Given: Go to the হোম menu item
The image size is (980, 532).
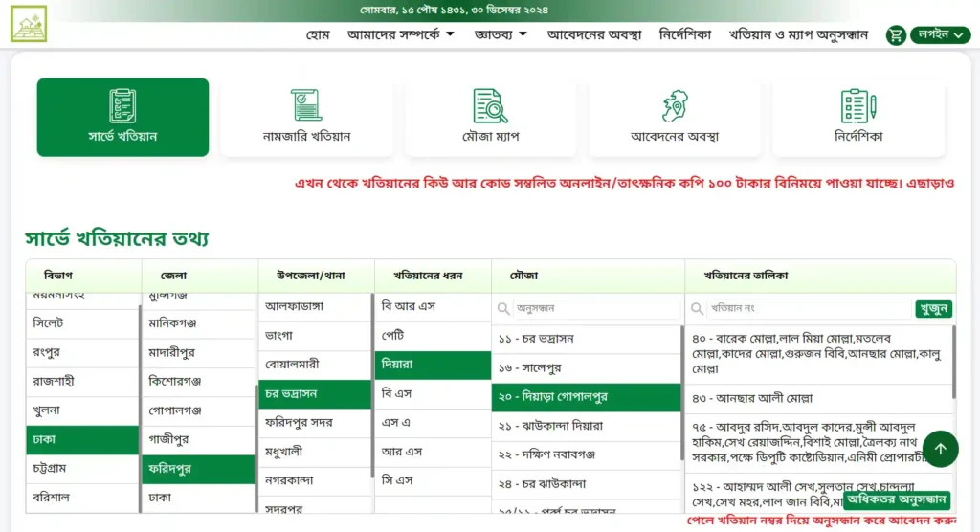Looking at the screenshot, I should click(x=318, y=35).
